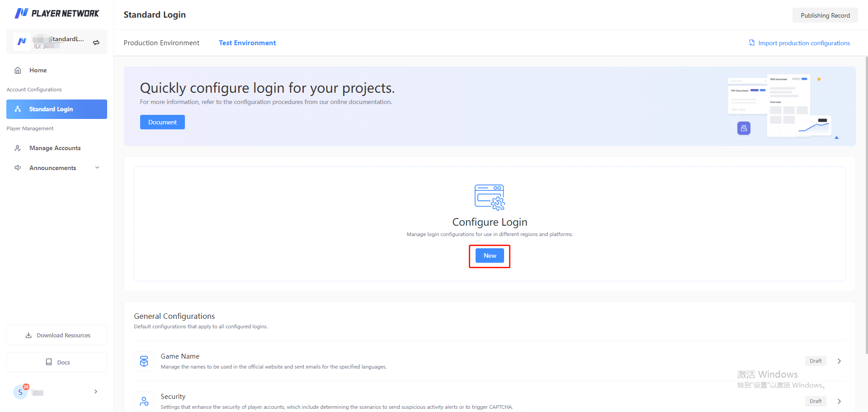Click the Game Name title text
The width and height of the screenshot is (868, 412).
(180, 356)
